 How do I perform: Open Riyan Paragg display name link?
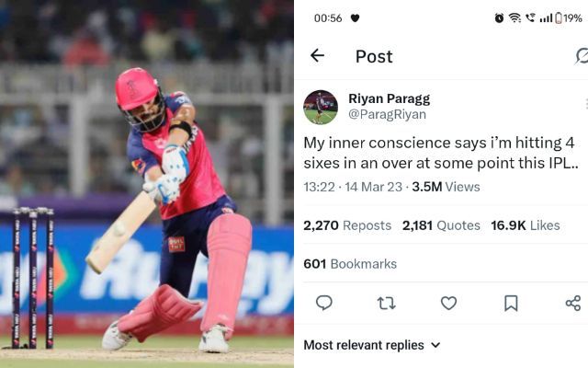coord(389,98)
